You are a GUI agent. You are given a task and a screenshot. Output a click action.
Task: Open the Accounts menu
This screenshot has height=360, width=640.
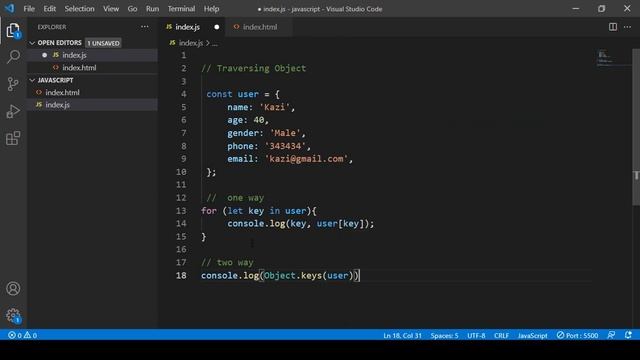tap(13, 289)
